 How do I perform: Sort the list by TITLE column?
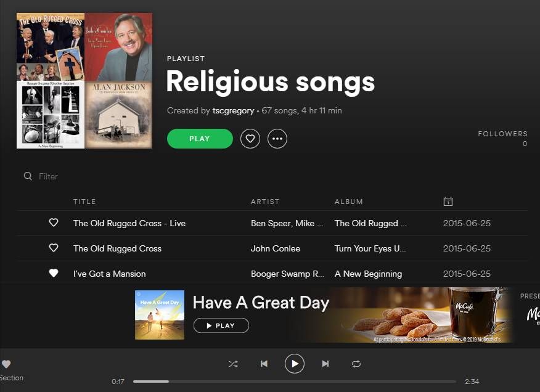[84, 202]
